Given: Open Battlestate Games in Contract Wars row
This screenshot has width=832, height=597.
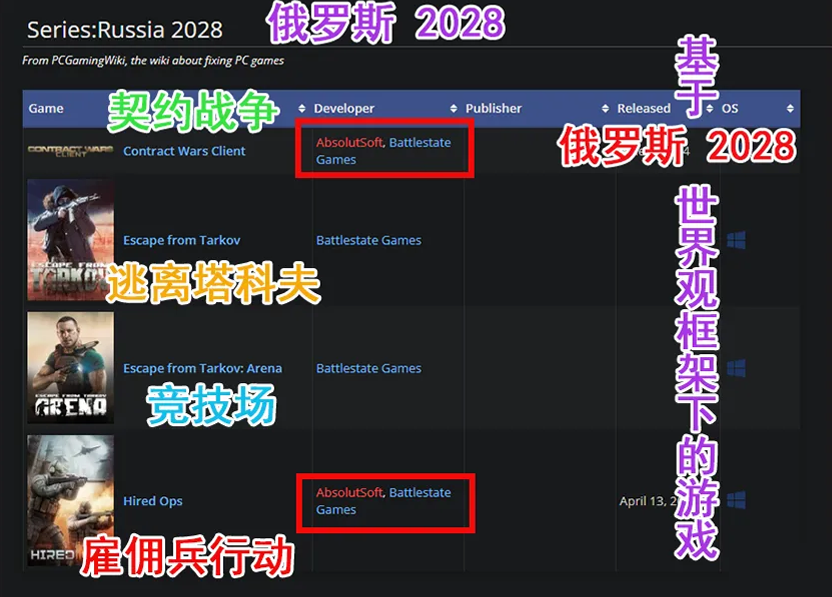Looking at the screenshot, I should coord(384,151).
